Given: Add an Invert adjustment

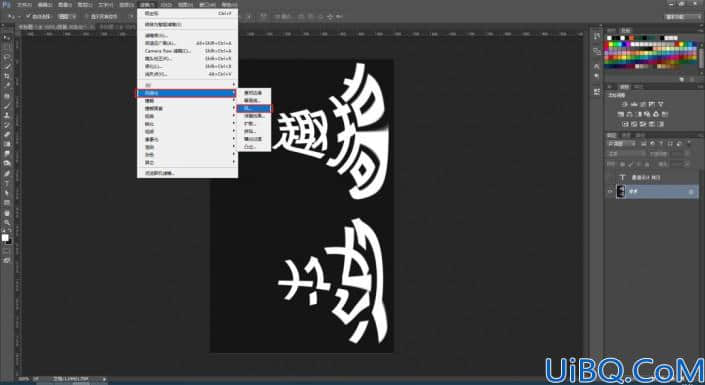Looking at the screenshot, I should (624, 124).
